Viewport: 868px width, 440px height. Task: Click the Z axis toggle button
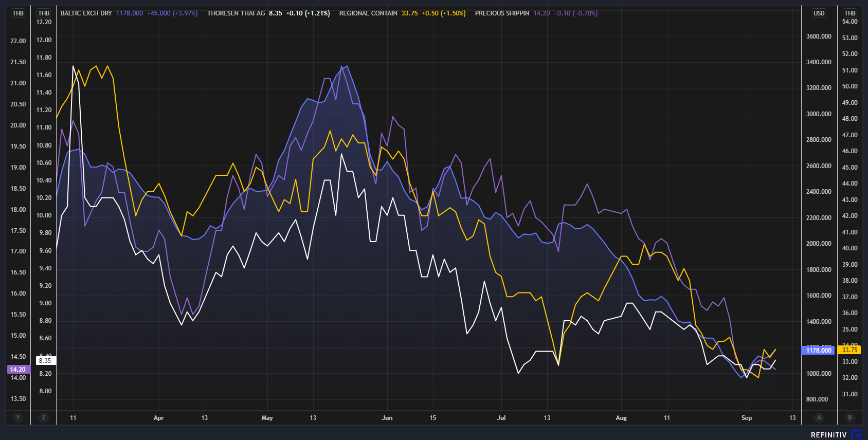44,417
